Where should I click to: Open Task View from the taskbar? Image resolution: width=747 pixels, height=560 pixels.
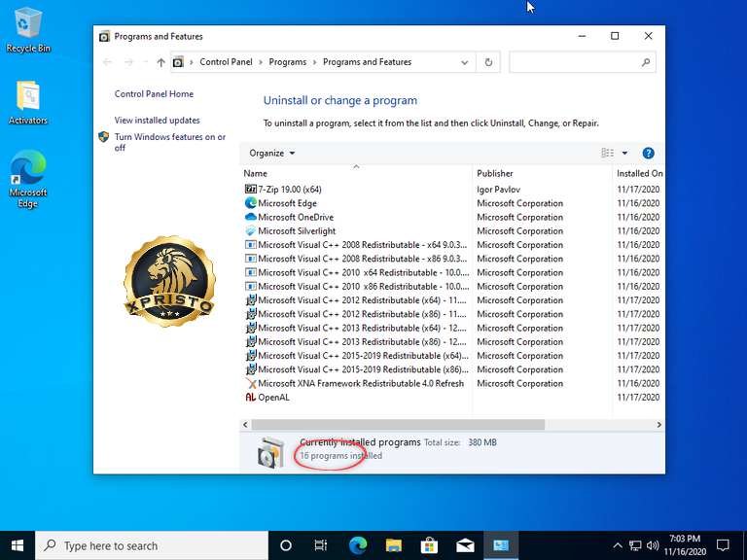(x=321, y=545)
